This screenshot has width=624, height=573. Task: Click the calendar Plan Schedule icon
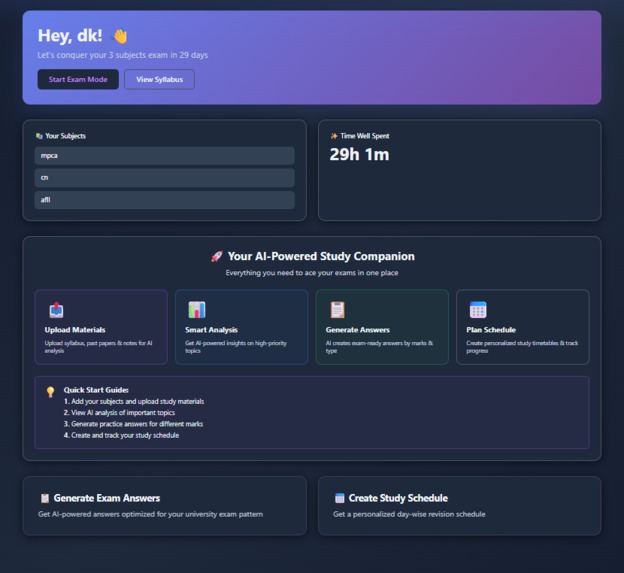[x=478, y=310]
